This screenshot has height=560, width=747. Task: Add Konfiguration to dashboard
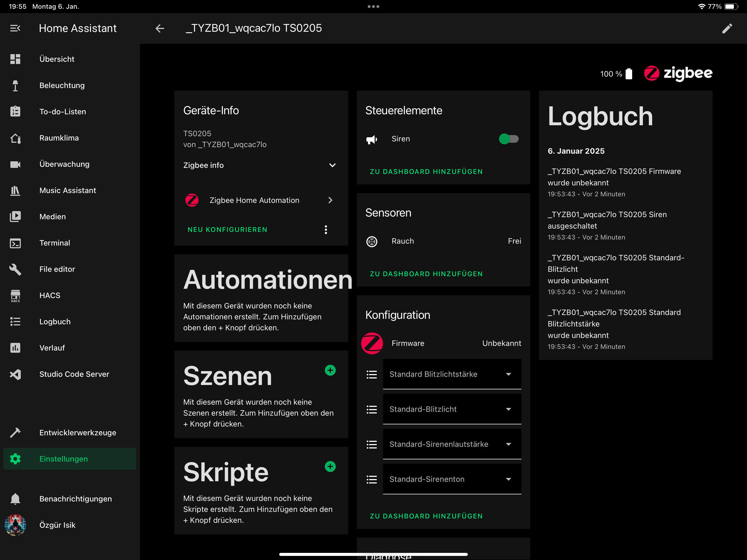click(426, 516)
